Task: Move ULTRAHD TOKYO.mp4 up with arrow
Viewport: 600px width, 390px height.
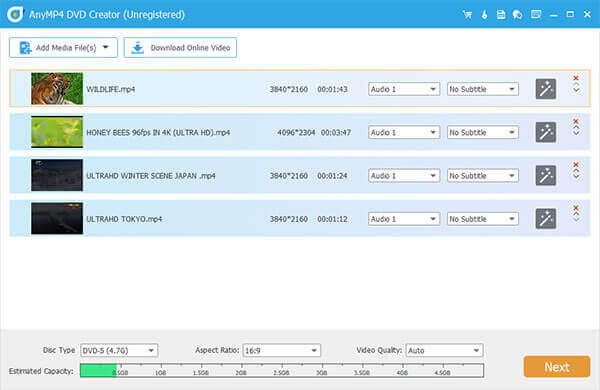Action: click(x=576, y=214)
